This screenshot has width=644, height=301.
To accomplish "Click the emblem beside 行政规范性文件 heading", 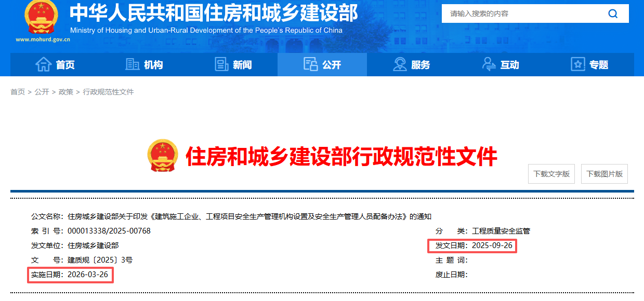I will tap(164, 153).
